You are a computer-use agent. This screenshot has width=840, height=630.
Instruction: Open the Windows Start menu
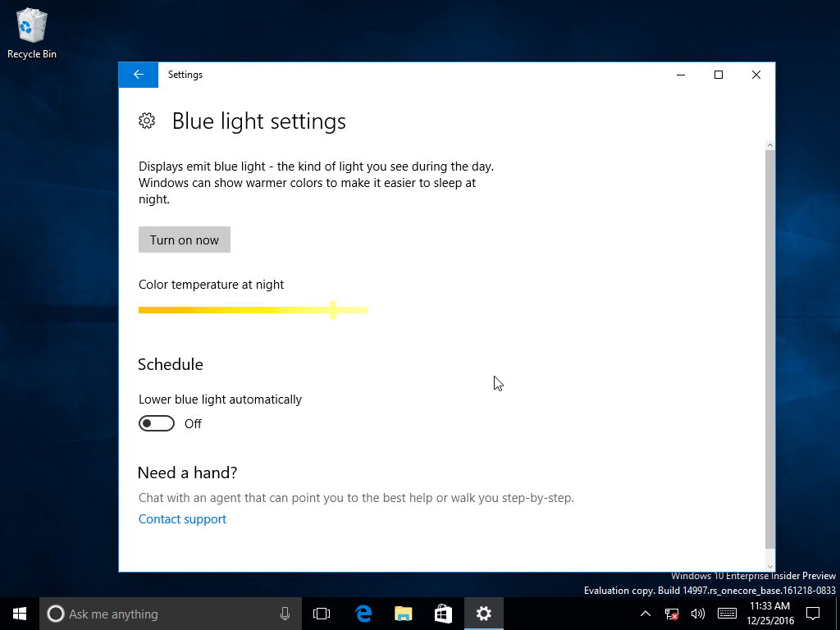coord(20,614)
